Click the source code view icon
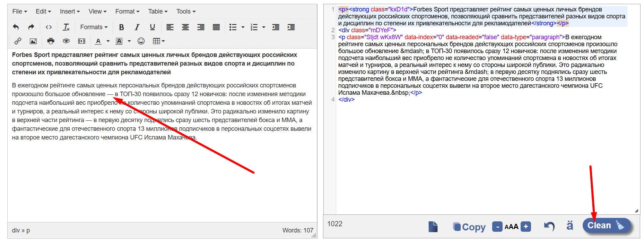Viewport: 644px width, 246px height. coord(49,27)
